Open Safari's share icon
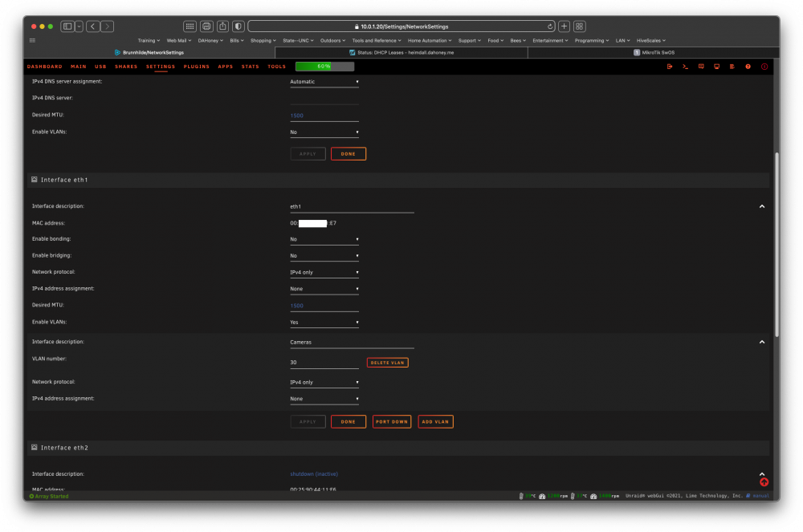Screen dimensions: 803x532 pos(222,26)
